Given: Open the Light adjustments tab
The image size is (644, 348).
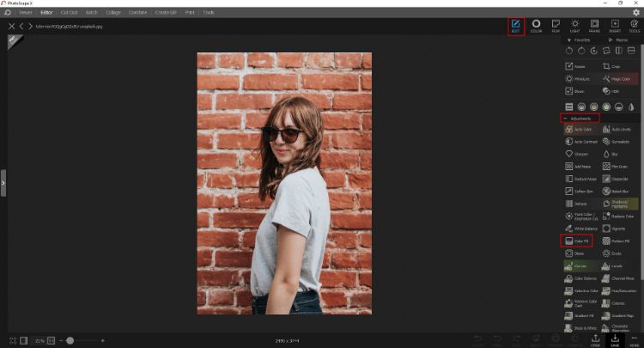Looking at the screenshot, I should (x=575, y=26).
